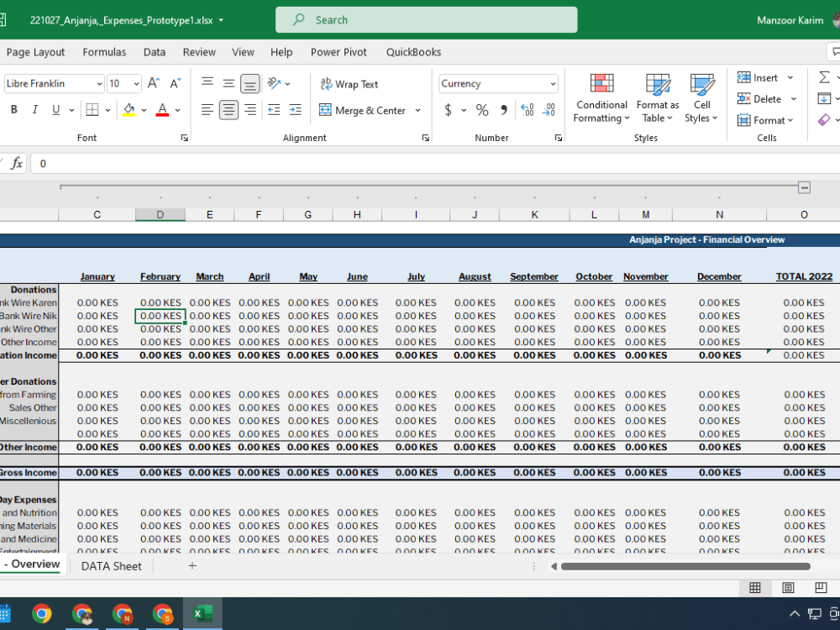Open Excel from the Windows taskbar
This screenshot has width=840, height=630.
202,613
